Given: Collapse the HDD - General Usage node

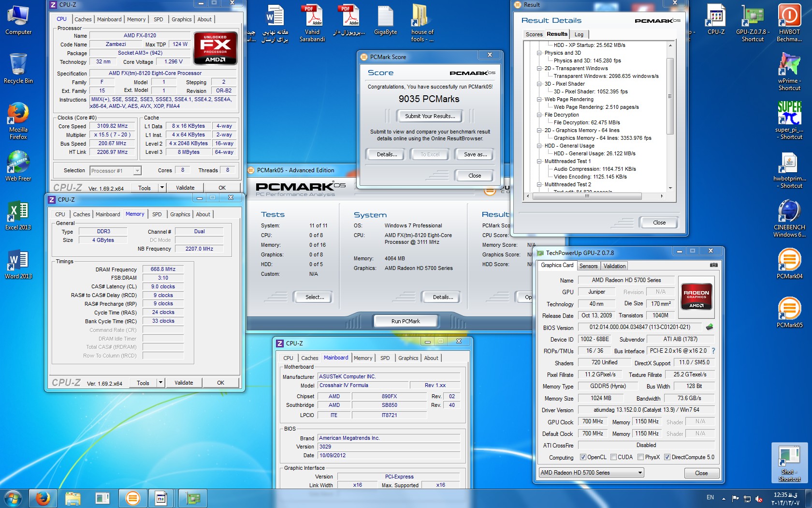Looking at the screenshot, I should (539, 146).
